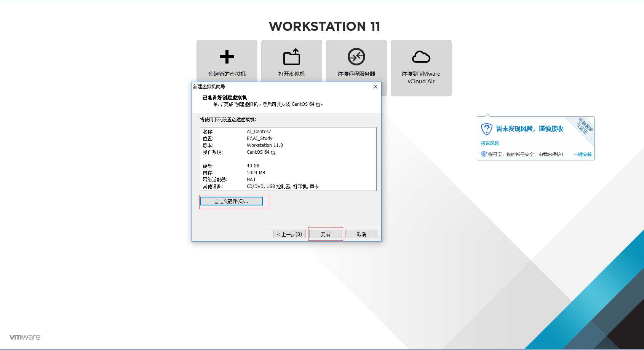Click the 连接远程服务器 tile label
Image resolution: width=644 pixels, height=350 pixels.
coord(356,74)
